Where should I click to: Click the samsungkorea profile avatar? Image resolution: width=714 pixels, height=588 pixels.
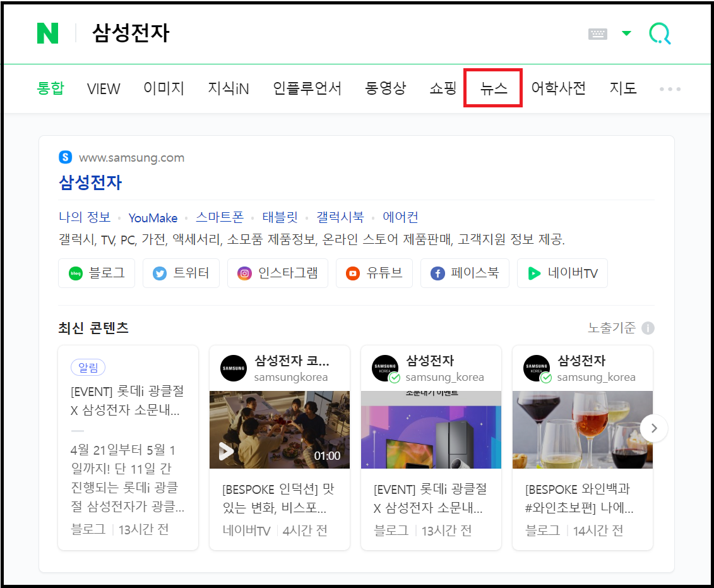[x=234, y=368]
